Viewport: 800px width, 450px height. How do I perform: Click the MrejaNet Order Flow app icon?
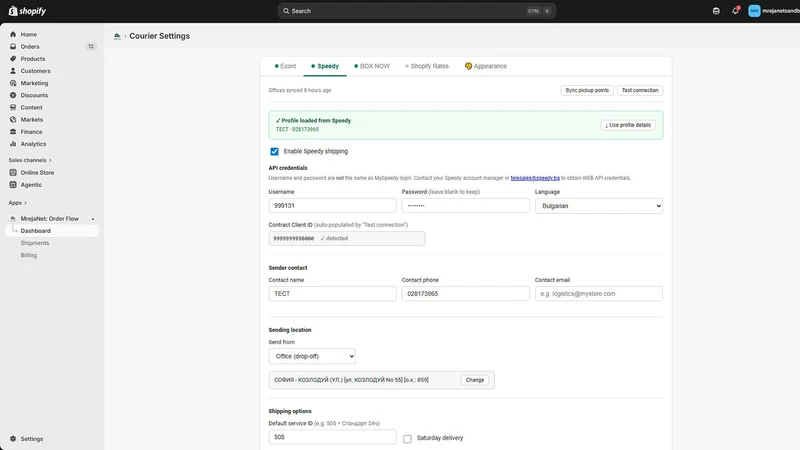(x=13, y=218)
